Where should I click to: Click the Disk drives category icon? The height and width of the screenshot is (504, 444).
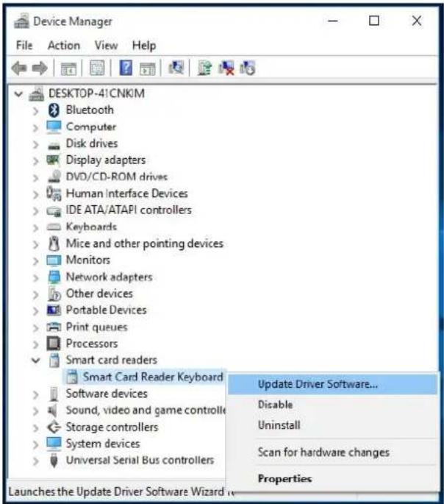(x=54, y=146)
